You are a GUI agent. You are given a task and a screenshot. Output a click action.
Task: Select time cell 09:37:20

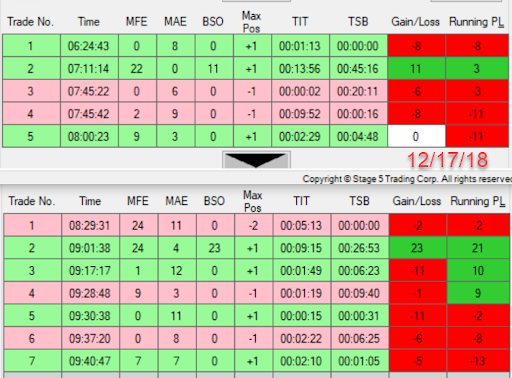click(90, 338)
